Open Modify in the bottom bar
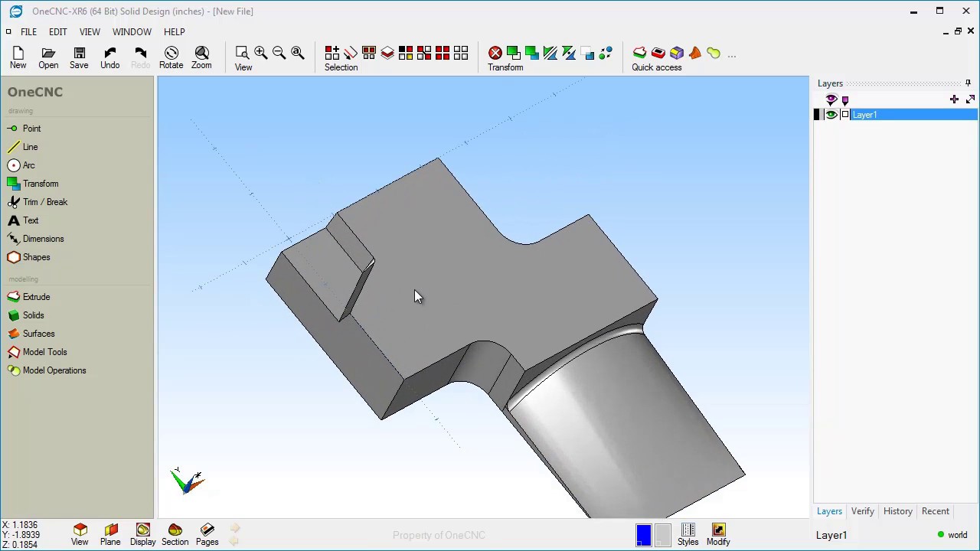Screen dimensions: 980x551 [718, 535]
